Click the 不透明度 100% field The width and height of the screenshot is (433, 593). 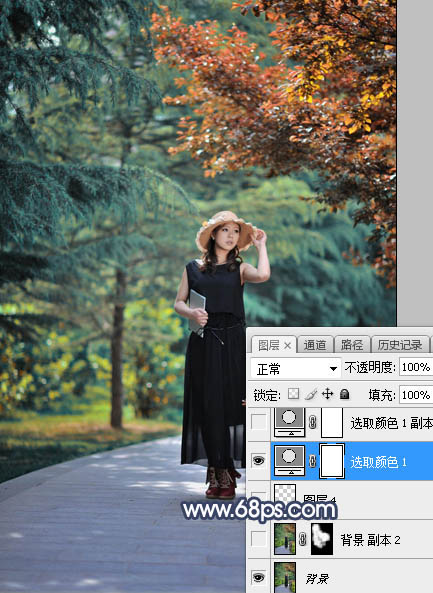pyautogui.click(x=416, y=367)
